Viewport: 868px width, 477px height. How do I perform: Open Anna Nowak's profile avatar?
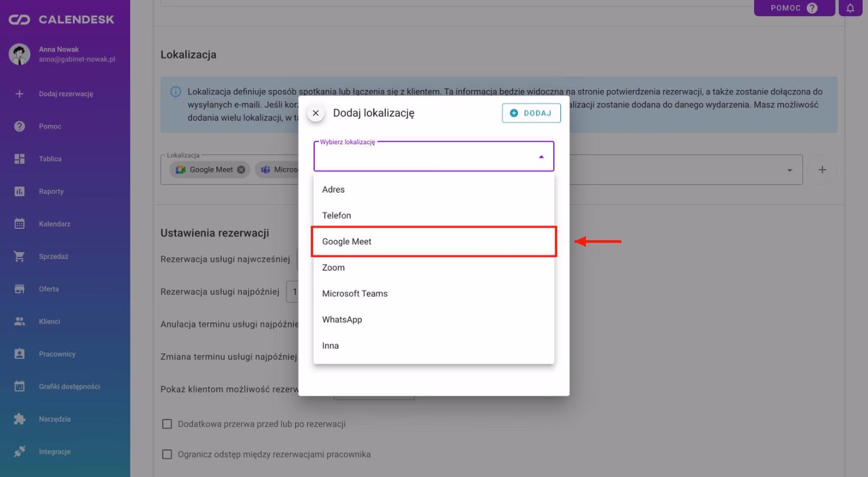[19, 54]
